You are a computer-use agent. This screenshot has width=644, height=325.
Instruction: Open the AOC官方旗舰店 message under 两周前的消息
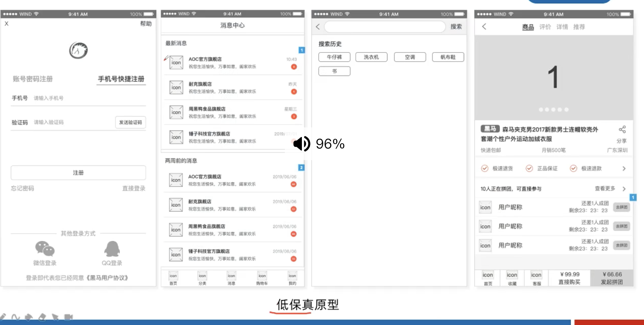click(x=232, y=180)
